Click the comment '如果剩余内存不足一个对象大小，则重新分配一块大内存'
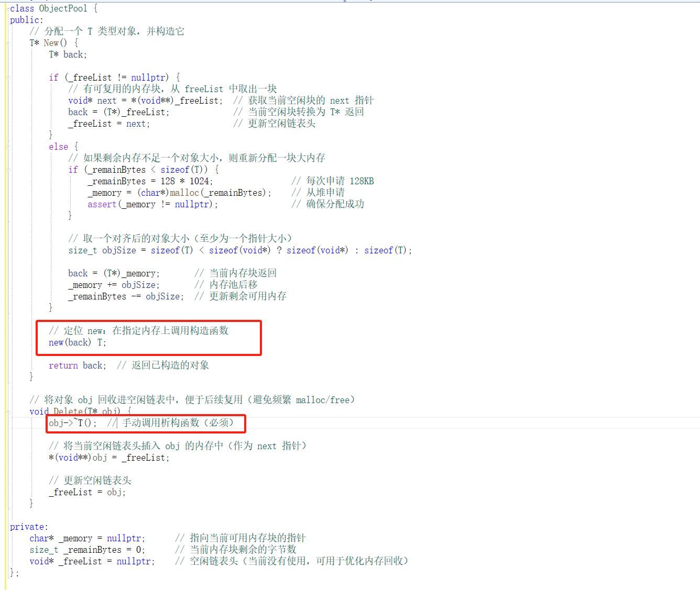700x590 pixels. [x=196, y=158]
